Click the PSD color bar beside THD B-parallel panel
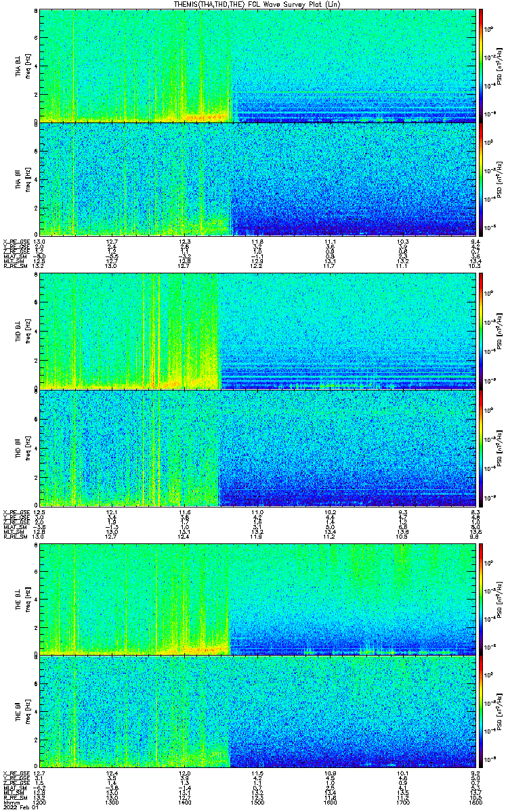Image resolution: width=508 pixels, height=812 pixels. [482, 447]
